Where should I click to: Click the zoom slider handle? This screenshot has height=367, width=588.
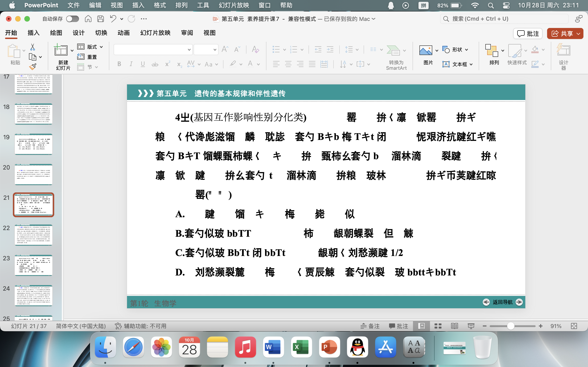(x=511, y=326)
